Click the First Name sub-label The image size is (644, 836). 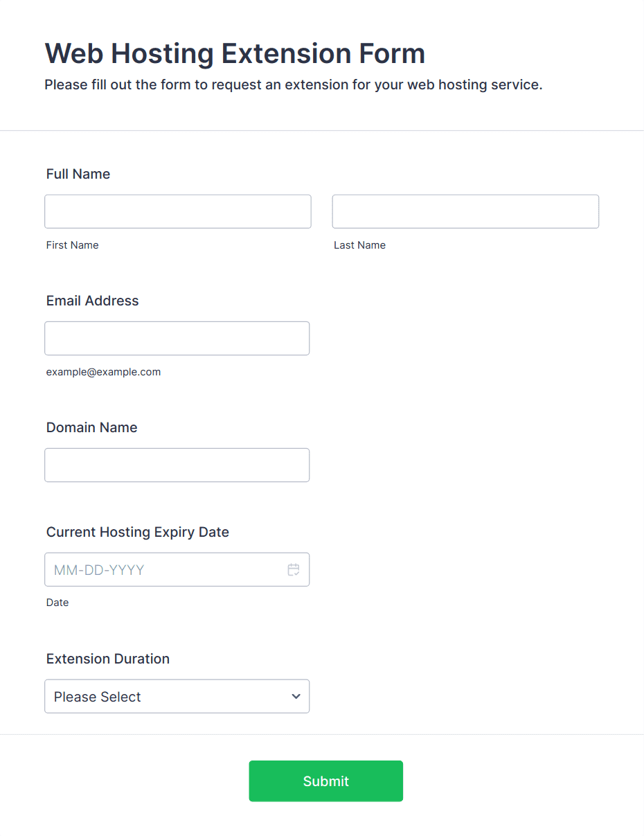pyautogui.click(x=73, y=245)
